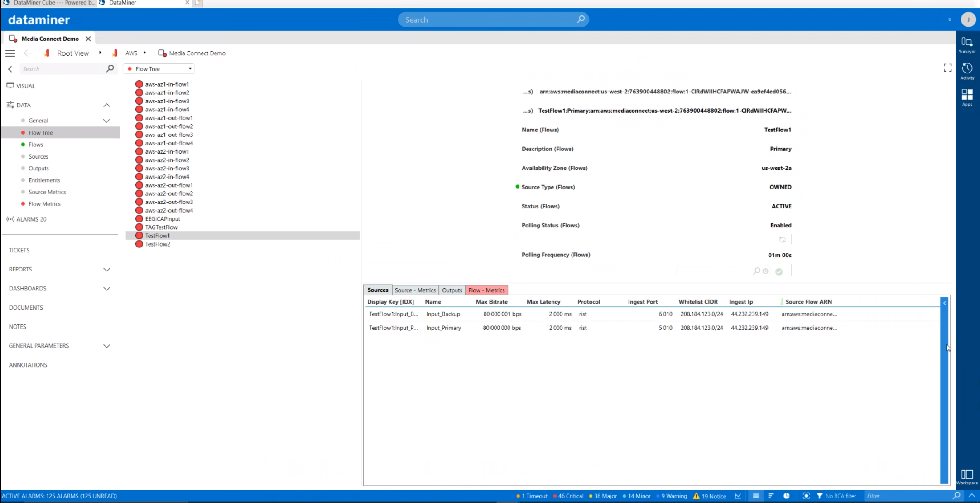The width and height of the screenshot is (980, 503).
Task: Click the arrow after Root View
Action: [x=100, y=53]
